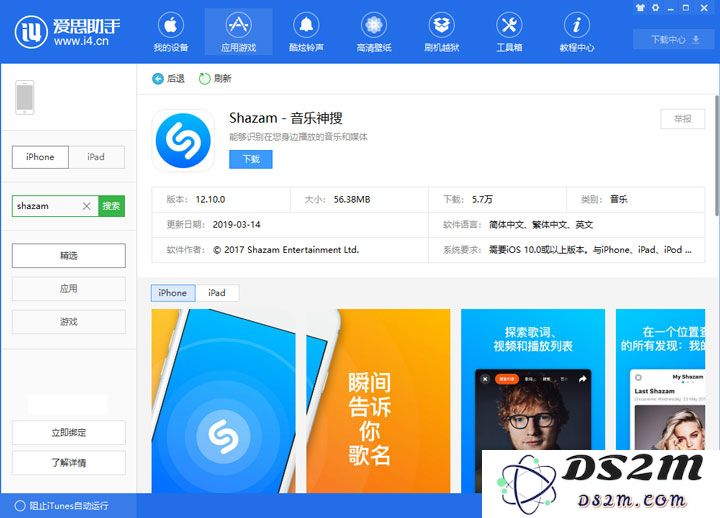
Task: Click the shirt skin icon in title bar
Action: point(640,8)
